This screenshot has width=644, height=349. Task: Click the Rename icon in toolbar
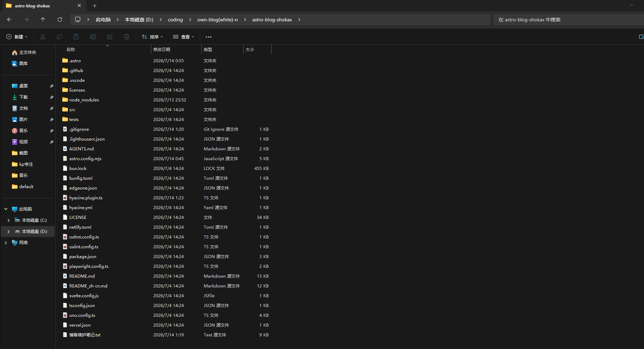[x=93, y=37]
